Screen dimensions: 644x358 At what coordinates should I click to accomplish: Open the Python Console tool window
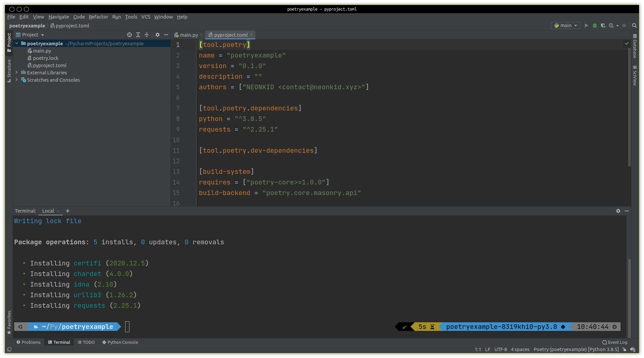(120, 342)
